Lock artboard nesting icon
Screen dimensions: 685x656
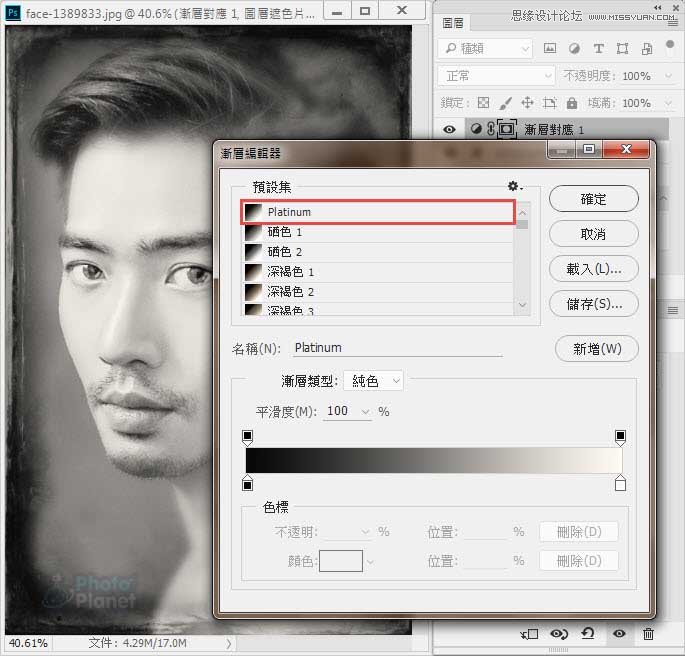tap(549, 103)
